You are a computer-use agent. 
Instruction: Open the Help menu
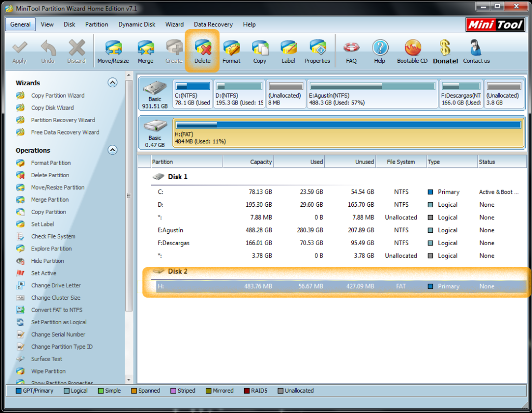coord(249,24)
